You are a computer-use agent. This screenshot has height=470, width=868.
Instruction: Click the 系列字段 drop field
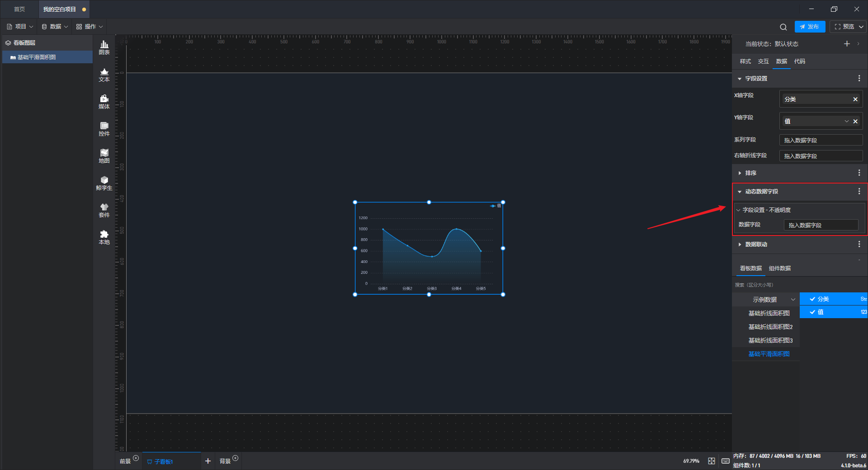(821, 141)
